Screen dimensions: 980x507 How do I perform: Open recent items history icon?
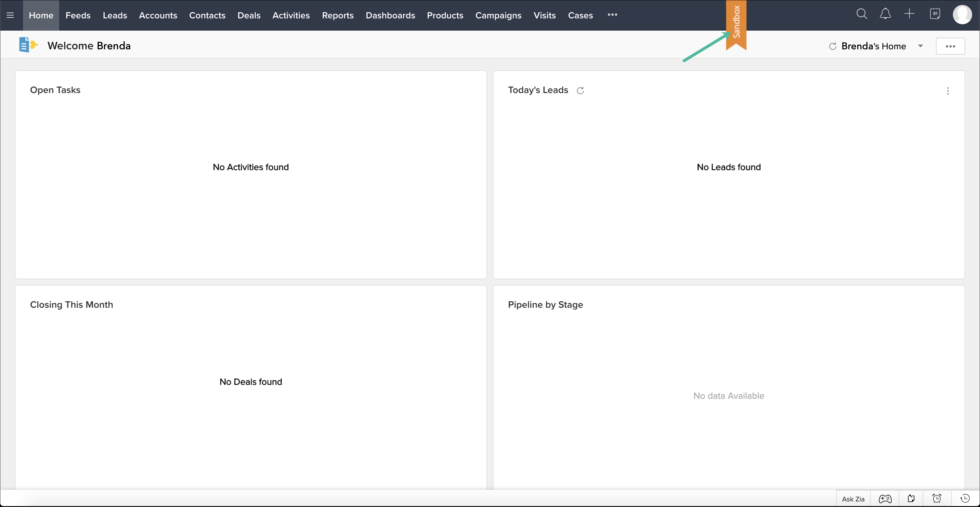pyautogui.click(x=965, y=499)
